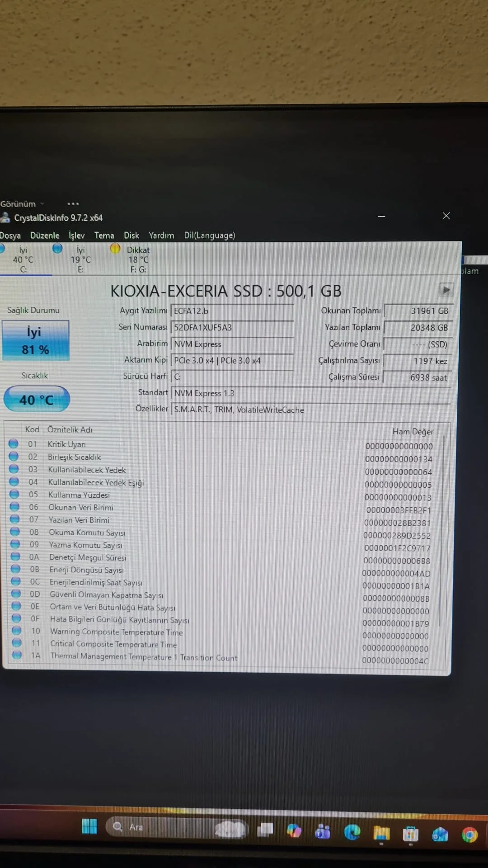Click the serial number field 52DFA1XUF5A3

pos(232,327)
